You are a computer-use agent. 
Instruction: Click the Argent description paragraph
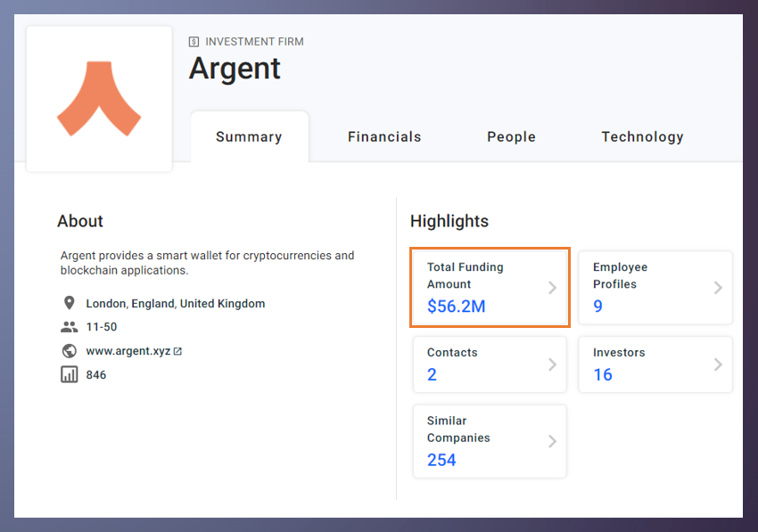[208, 262]
